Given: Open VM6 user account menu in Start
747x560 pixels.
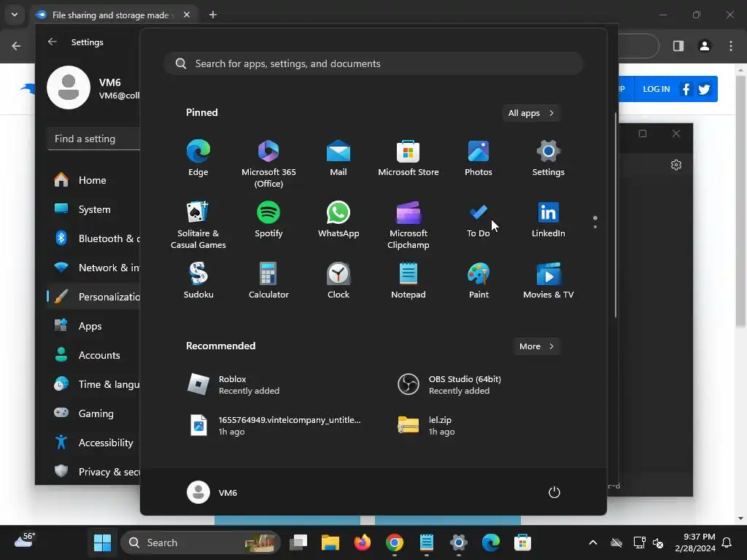Looking at the screenshot, I should click(x=212, y=492).
